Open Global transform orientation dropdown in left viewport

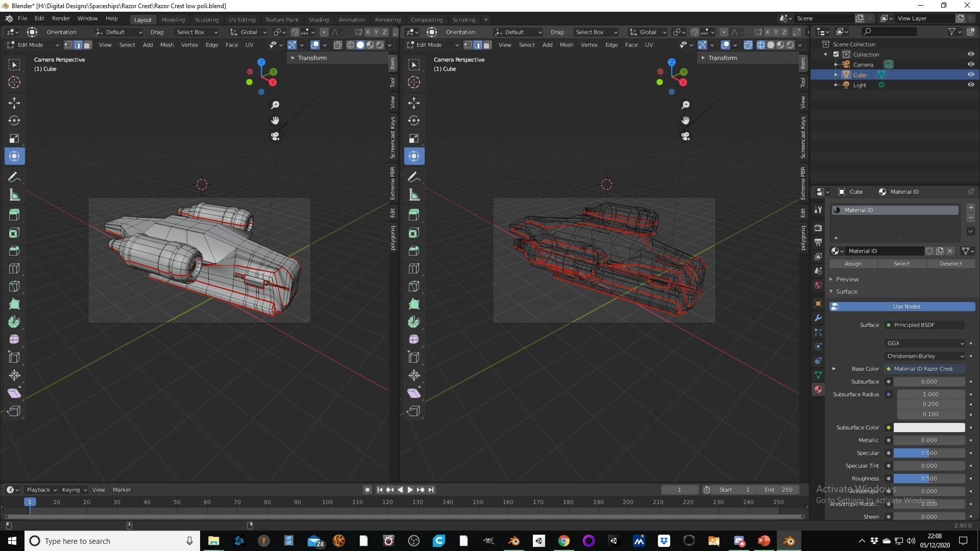(x=248, y=32)
